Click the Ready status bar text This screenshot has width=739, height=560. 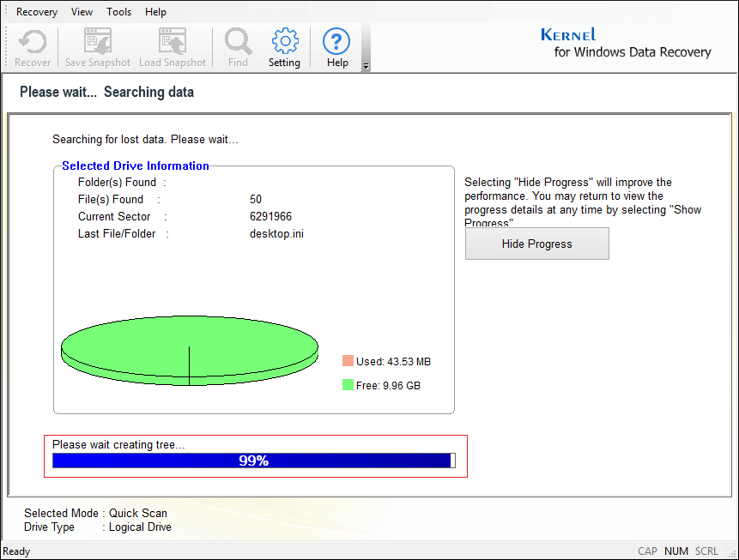(x=16, y=551)
